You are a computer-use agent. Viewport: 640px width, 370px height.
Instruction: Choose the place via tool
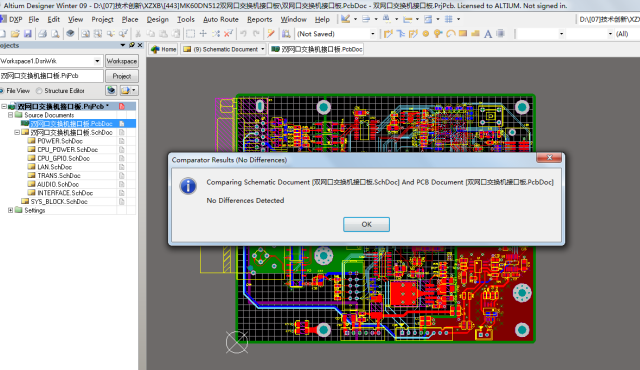click(x=438, y=34)
